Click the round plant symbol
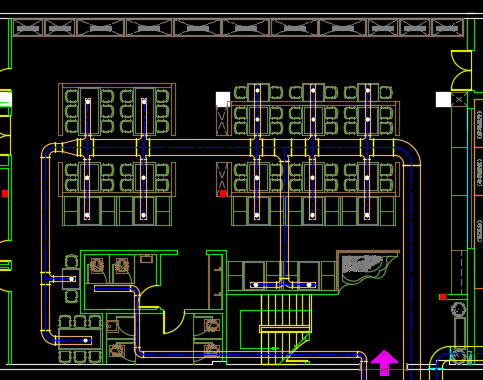The width and height of the screenshot is (483, 380). pos(459,309)
